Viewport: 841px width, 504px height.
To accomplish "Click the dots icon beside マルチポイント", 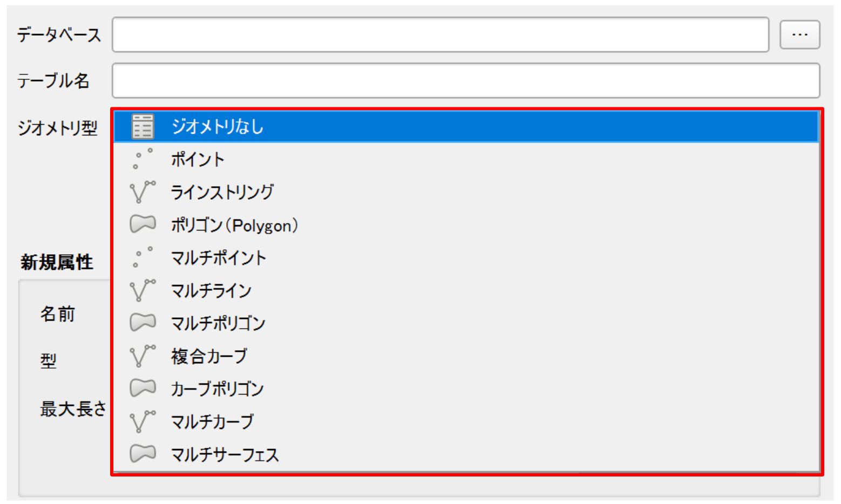I will point(143,257).
